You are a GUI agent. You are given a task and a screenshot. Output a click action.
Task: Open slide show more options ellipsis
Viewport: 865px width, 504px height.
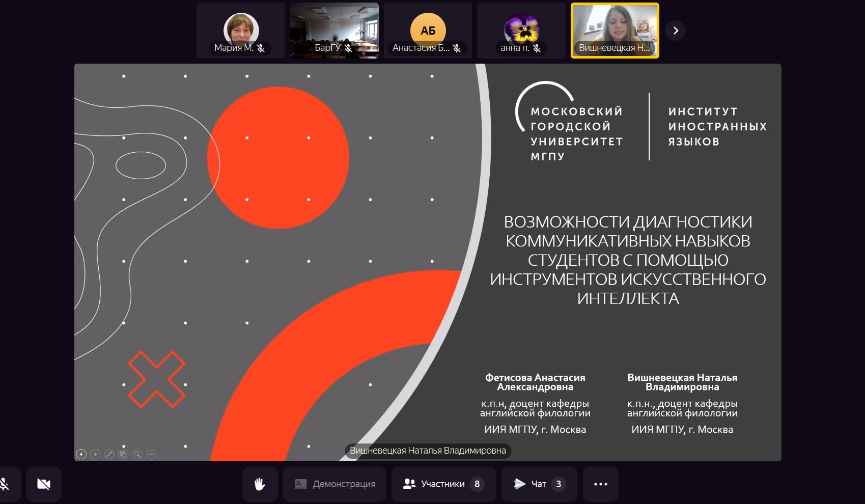(x=151, y=454)
